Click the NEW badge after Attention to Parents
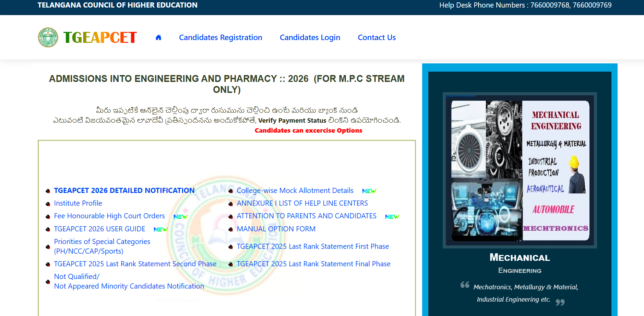Viewport: 644px width, 316px height. (x=392, y=217)
